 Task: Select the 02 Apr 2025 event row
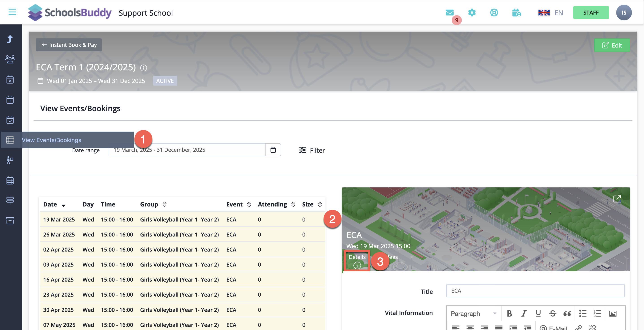click(x=182, y=250)
